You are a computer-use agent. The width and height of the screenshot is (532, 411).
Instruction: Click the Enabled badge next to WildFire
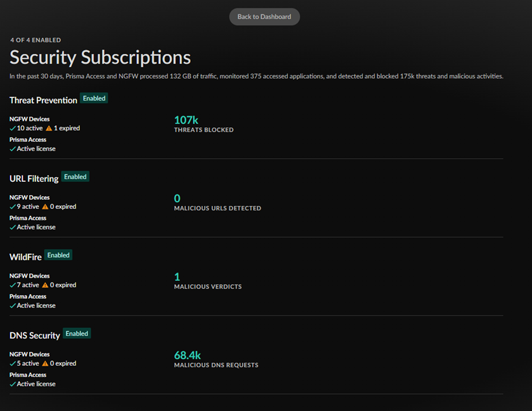58,255
